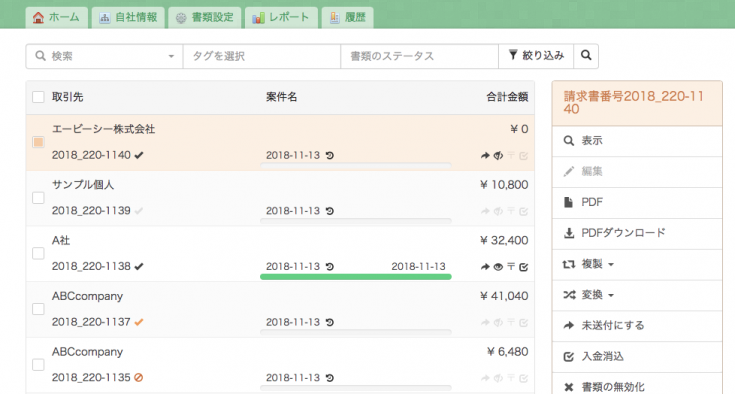Uncheck the エービーシー株式会社 row checkbox

tap(38, 142)
